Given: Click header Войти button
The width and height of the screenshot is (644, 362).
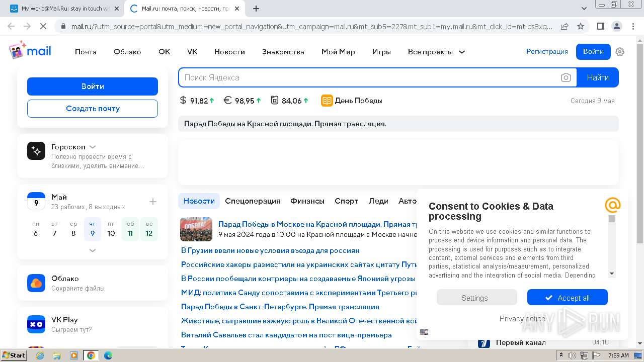Looking at the screenshot, I should [x=593, y=52].
